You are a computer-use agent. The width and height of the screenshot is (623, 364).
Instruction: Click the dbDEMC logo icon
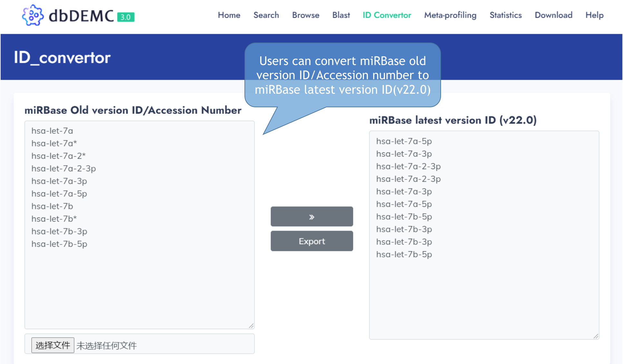33,15
